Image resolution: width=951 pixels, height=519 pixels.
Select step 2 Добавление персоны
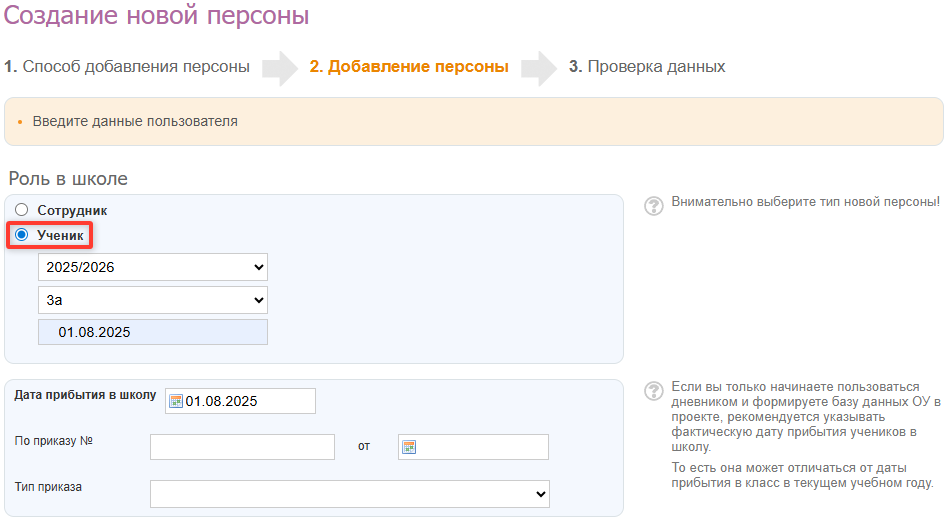409,67
